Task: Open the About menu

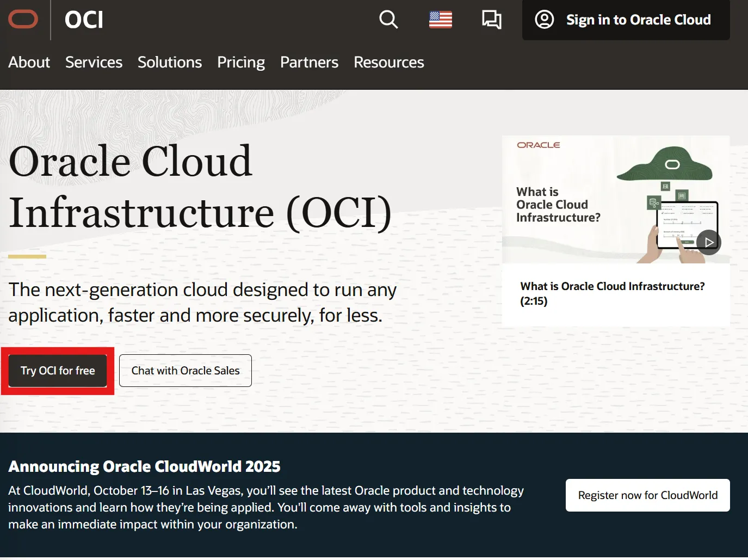Action: 29,62
